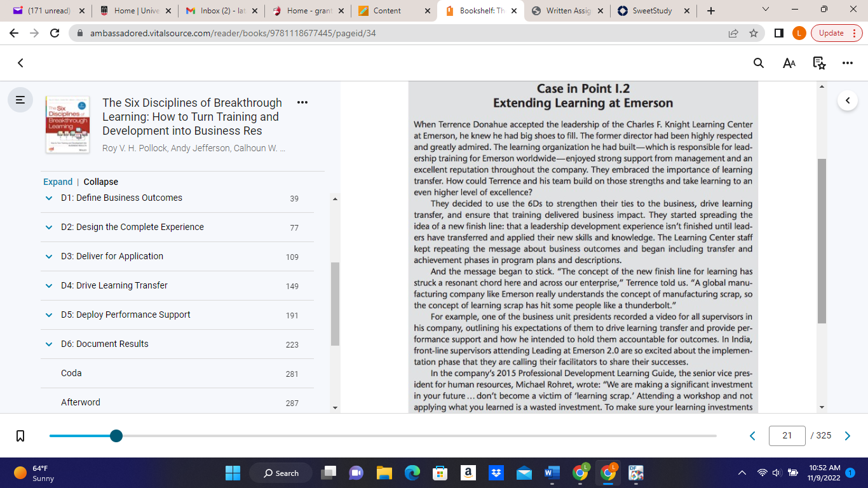
Task: Click the table of contents scrollbar
Action: coord(336,304)
